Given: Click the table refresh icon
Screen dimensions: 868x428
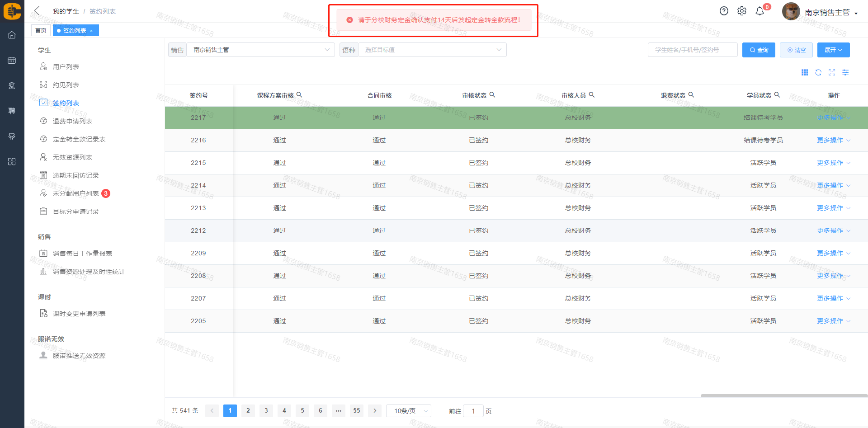Looking at the screenshot, I should coord(818,73).
